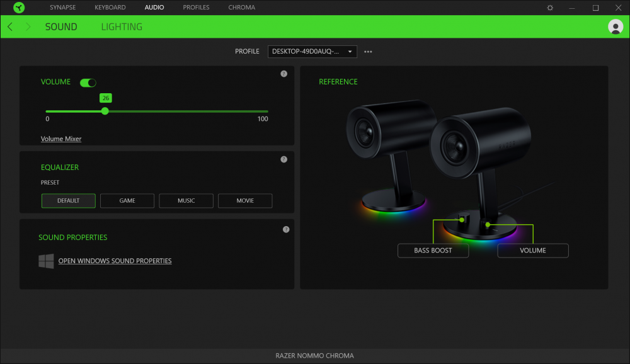Open the Synapse tab
The image size is (630, 364).
click(62, 7)
